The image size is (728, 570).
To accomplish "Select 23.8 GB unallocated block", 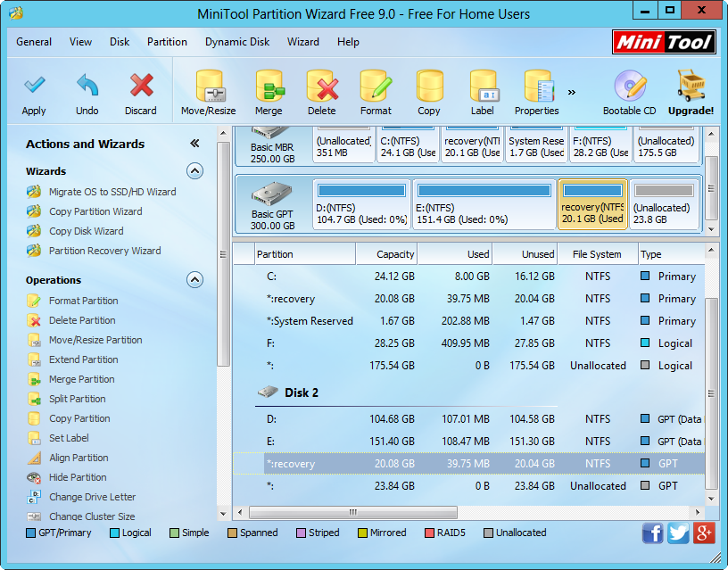I will 664,204.
